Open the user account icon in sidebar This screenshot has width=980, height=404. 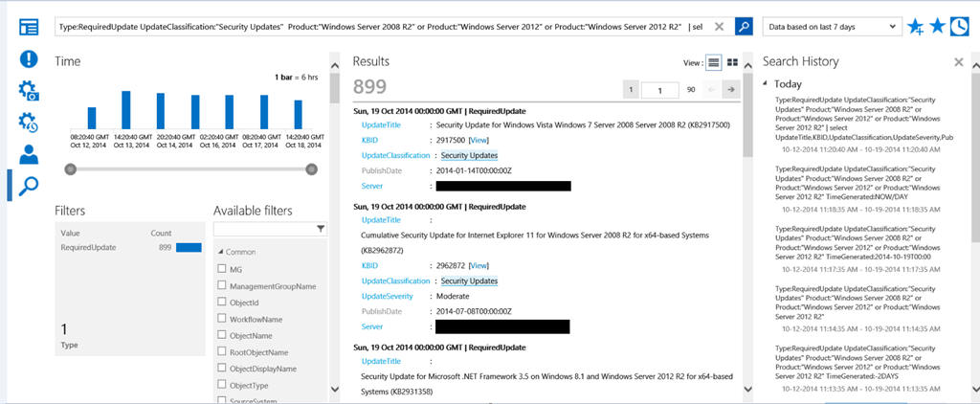pos(30,153)
